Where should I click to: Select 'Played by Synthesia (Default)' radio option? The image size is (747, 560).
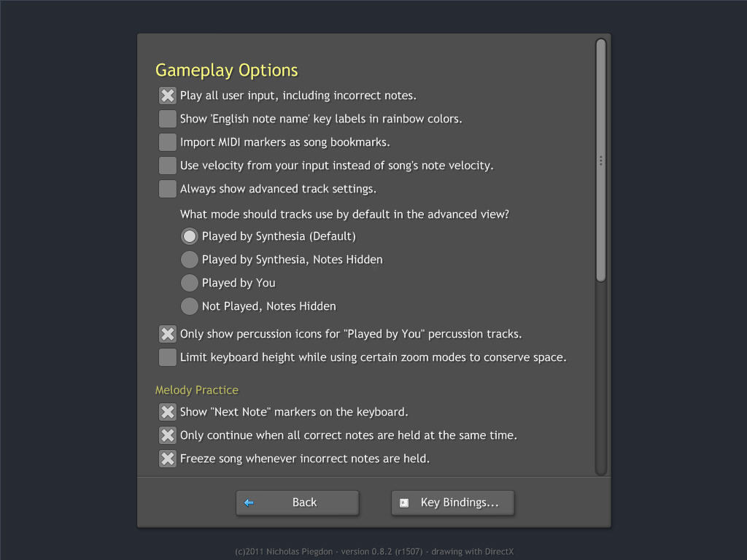pos(190,236)
